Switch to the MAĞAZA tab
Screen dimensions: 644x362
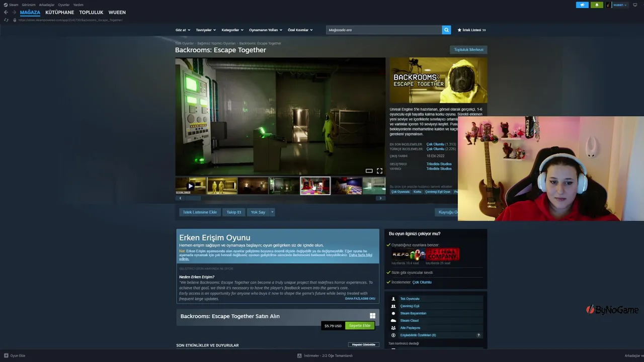(x=30, y=12)
